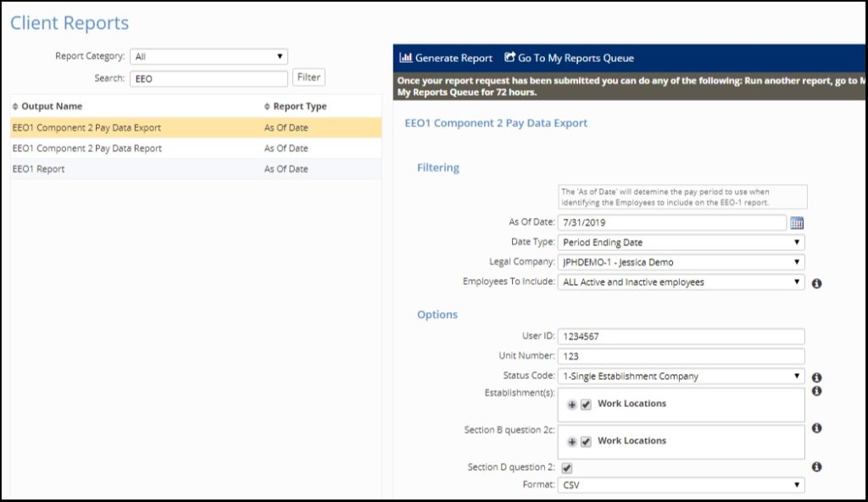Toggle Establishment(s) Work Locations checkbox
Screen dimensions: 868x502
coord(586,404)
